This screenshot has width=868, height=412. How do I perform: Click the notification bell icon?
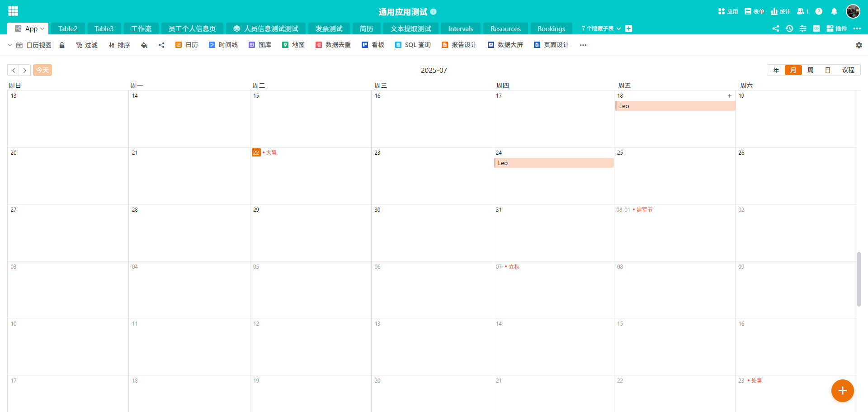pos(834,12)
